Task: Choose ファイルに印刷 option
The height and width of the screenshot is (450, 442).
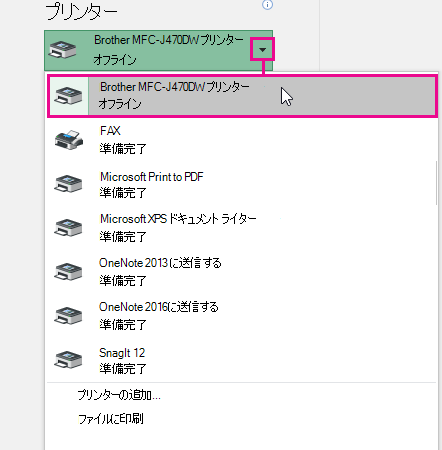Action: 111,419
